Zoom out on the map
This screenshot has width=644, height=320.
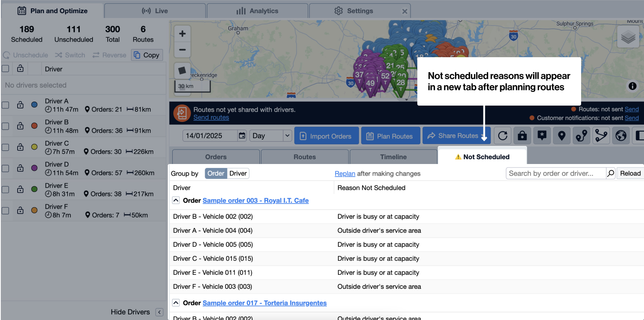point(182,50)
